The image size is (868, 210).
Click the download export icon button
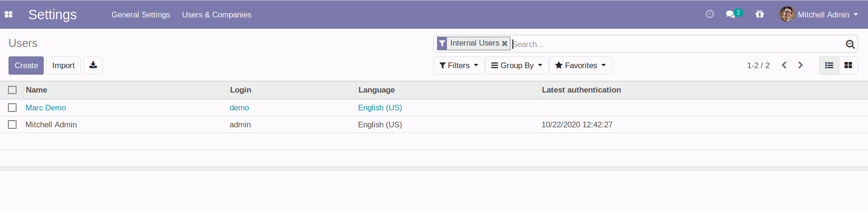93,65
